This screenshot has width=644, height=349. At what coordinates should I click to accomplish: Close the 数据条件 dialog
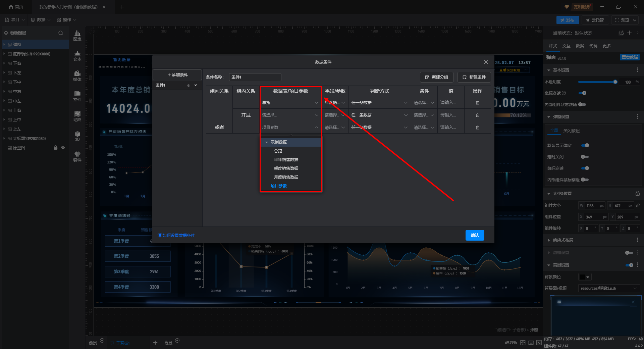click(x=486, y=62)
